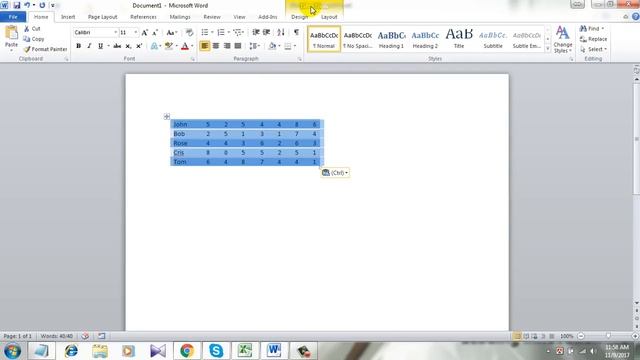Open Google Chrome from taskbar

187,350
